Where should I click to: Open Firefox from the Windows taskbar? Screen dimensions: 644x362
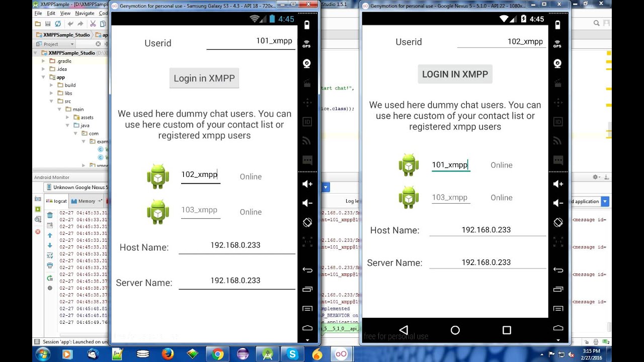tap(168, 354)
